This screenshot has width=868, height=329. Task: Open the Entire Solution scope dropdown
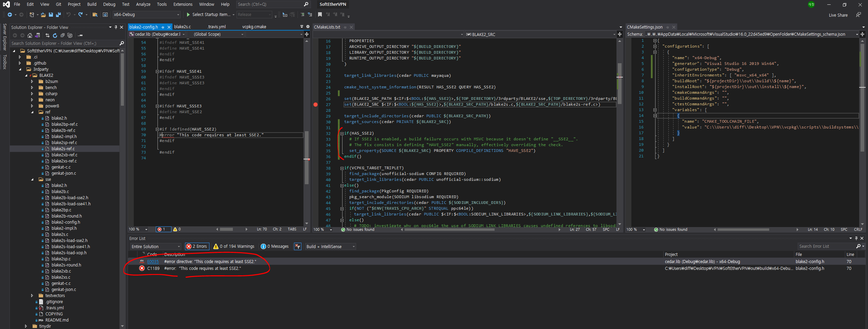pyautogui.click(x=155, y=246)
